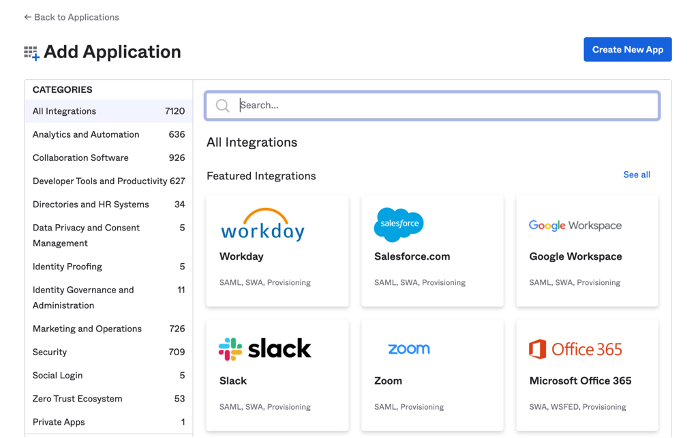698x438 pixels.
Task: Open the Salesforce.com app title
Action: 412,256
